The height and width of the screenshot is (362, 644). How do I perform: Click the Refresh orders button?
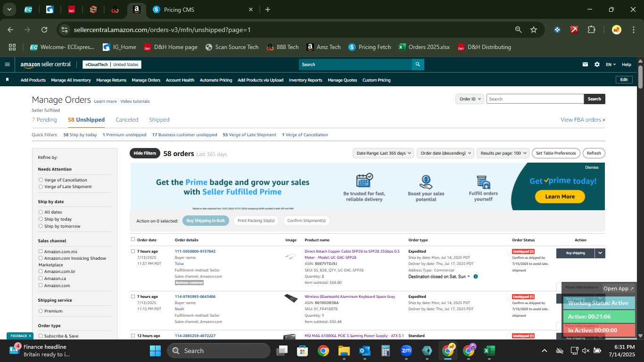(594, 153)
